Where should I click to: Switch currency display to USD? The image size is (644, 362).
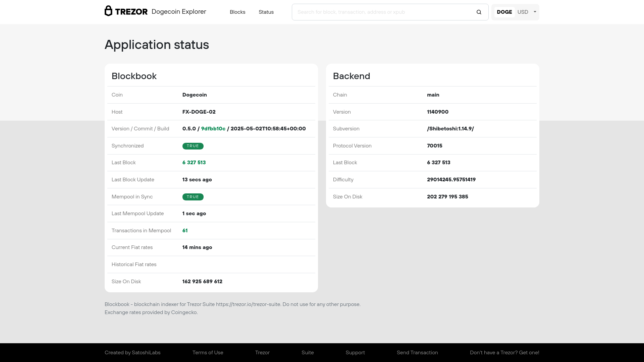tap(523, 12)
